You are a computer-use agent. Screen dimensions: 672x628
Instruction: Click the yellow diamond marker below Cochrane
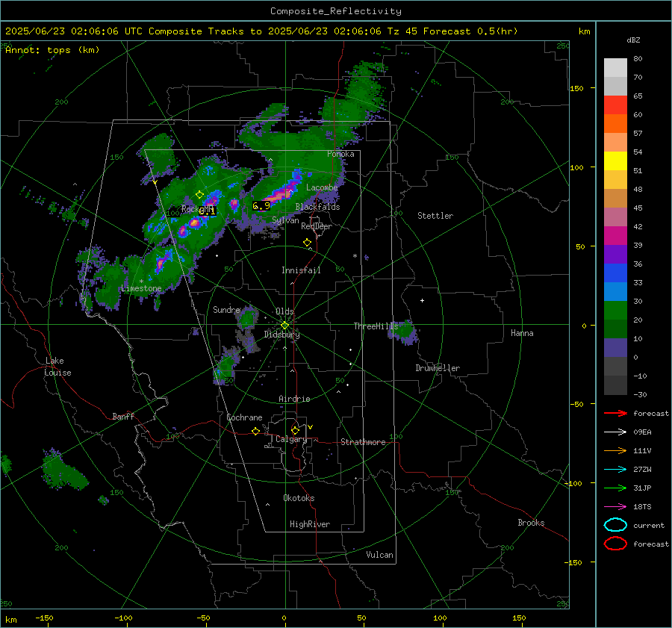256,432
